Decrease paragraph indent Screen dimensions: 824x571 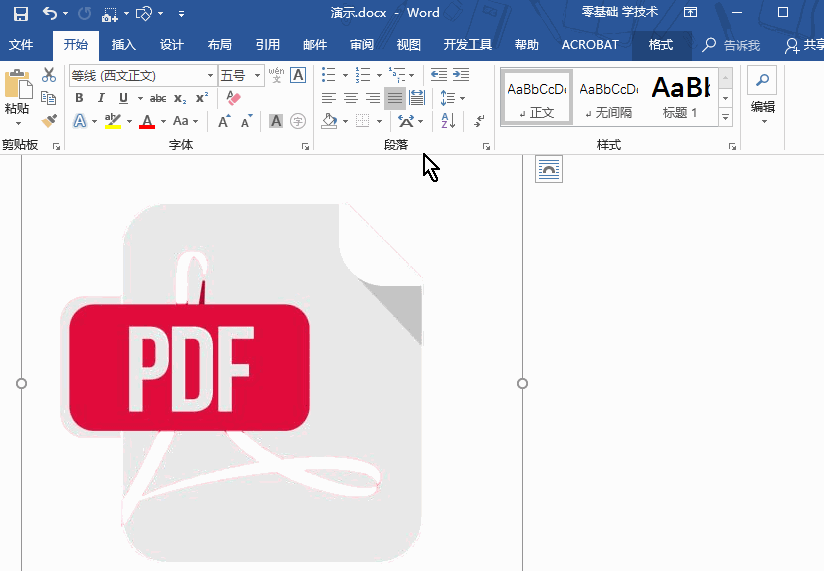pos(438,75)
